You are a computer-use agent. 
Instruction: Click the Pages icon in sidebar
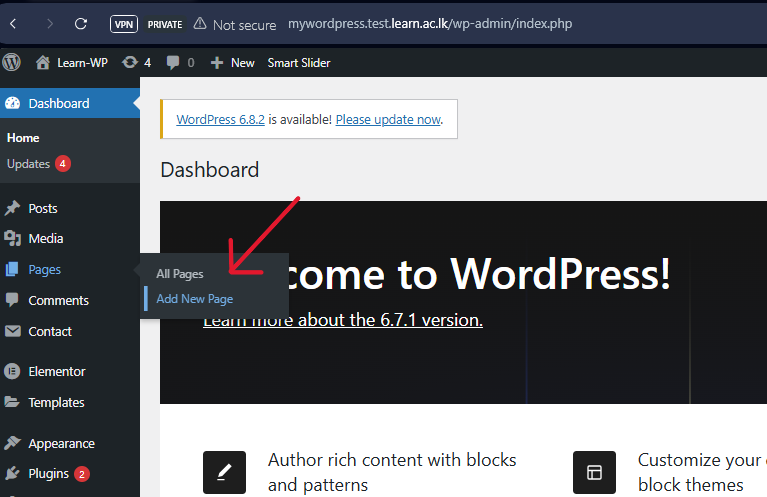(x=12, y=270)
